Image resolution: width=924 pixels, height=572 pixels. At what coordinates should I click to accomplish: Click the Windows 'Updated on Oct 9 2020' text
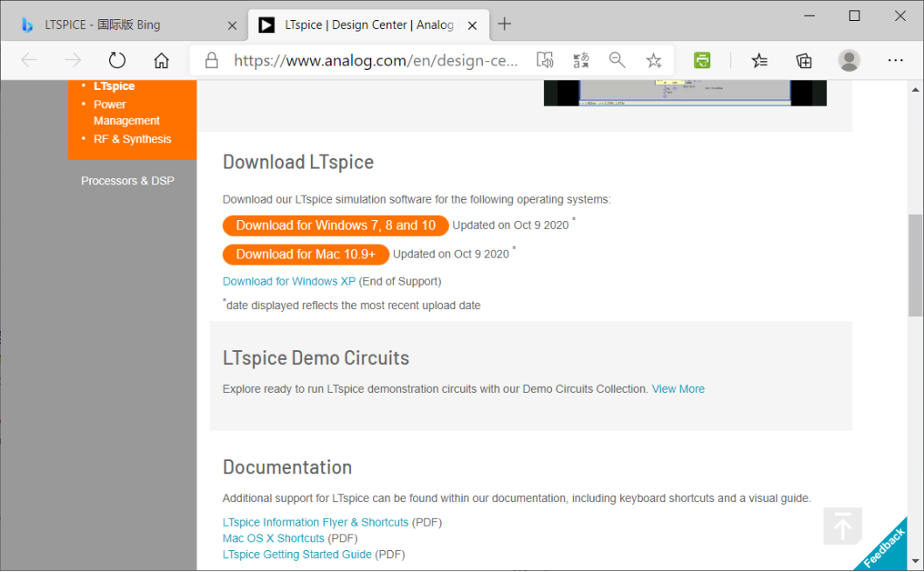(510, 225)
